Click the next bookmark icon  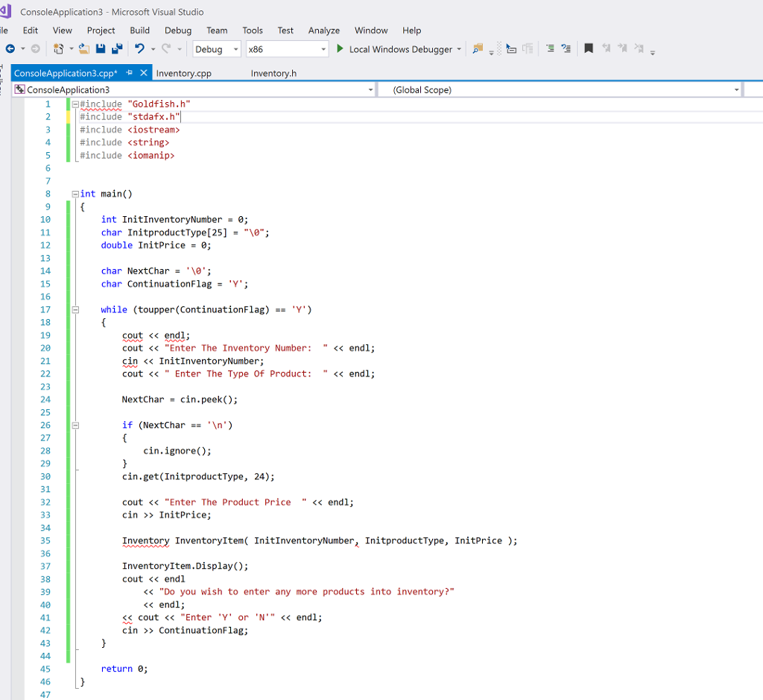[x=622, y=48]
